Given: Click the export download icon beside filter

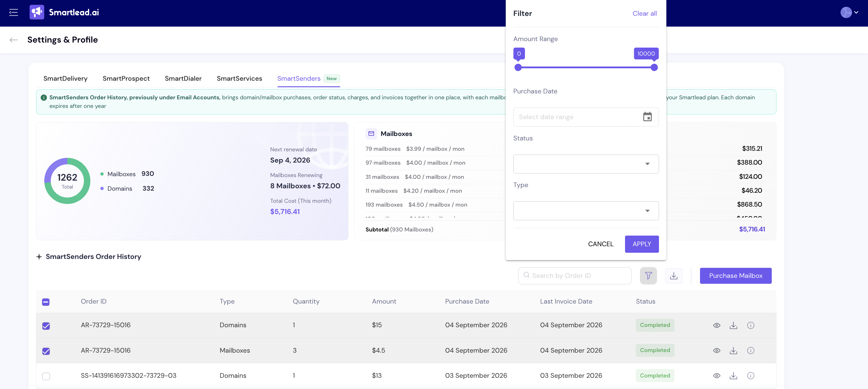Looking at the screenshot, I should (673, 275).
